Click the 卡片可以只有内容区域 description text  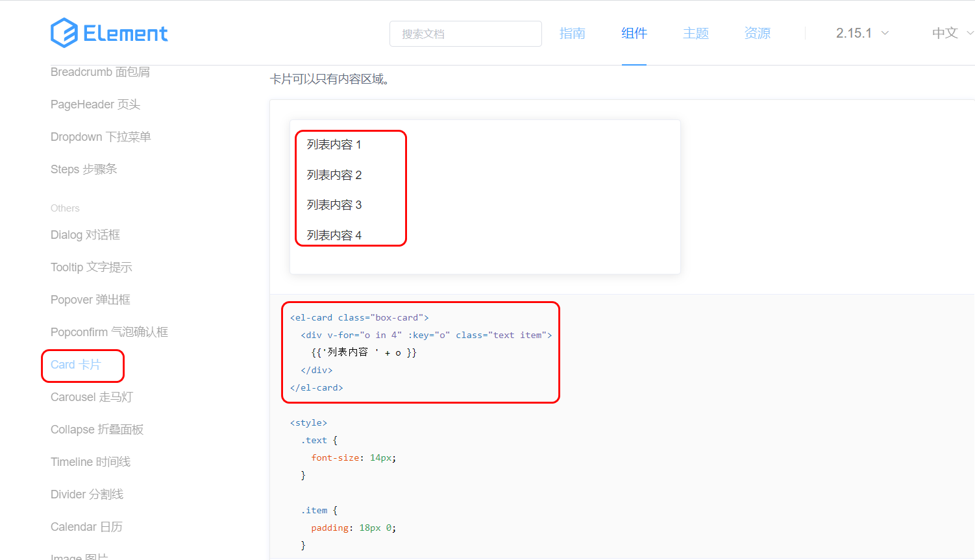click(x=329, y=79)
